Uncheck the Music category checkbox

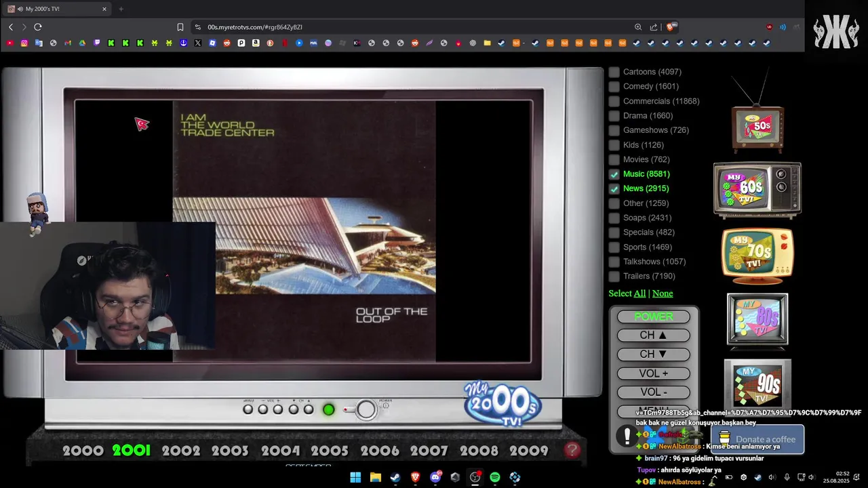pyautogui.click(x=614, y=174)
